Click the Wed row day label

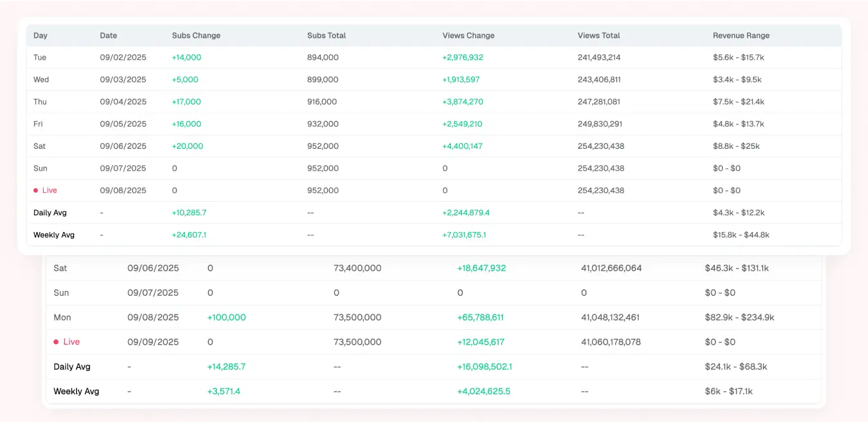pyautogui.click(x=41, y=80)
